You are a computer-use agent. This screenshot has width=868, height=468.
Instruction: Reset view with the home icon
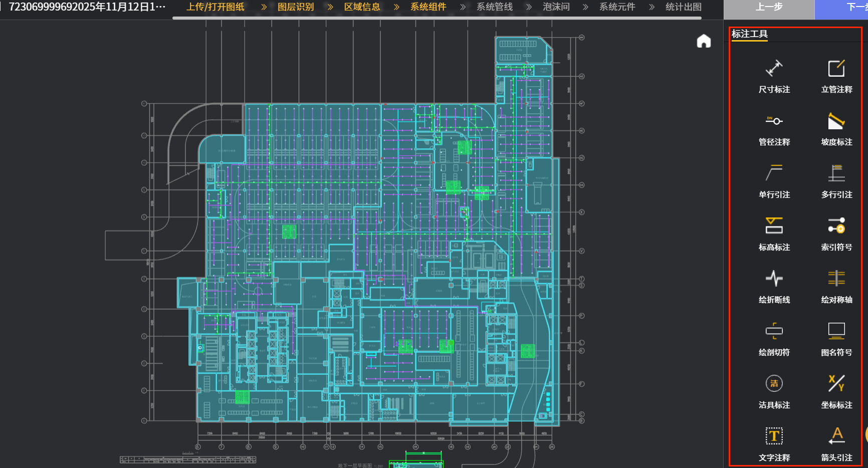(704, 41)
